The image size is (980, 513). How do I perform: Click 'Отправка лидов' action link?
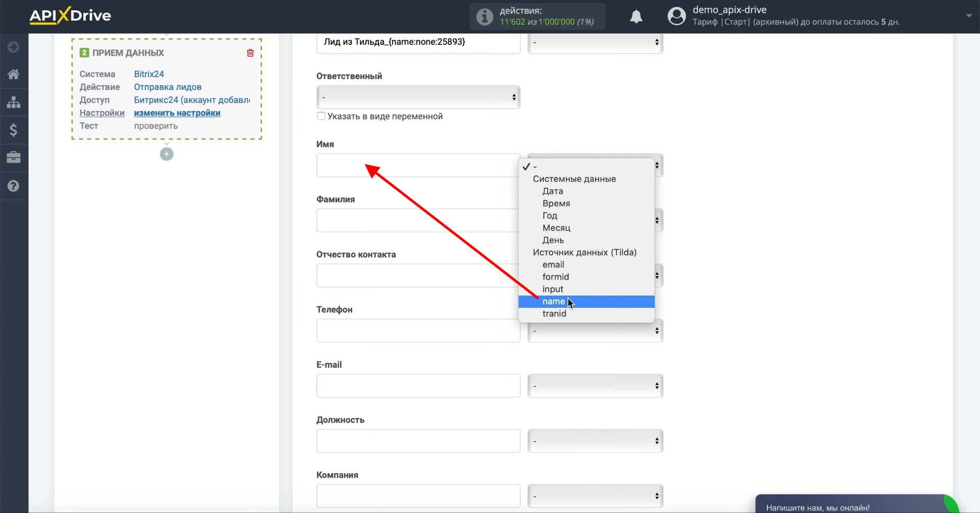point(167,87)
